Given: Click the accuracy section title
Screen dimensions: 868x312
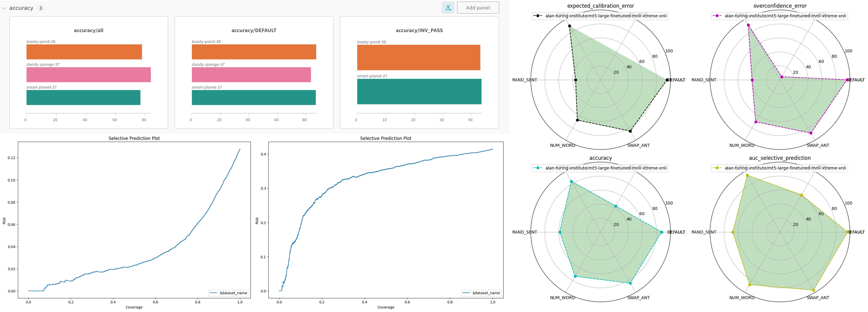Looking at the screenshot, I should 21,8.
